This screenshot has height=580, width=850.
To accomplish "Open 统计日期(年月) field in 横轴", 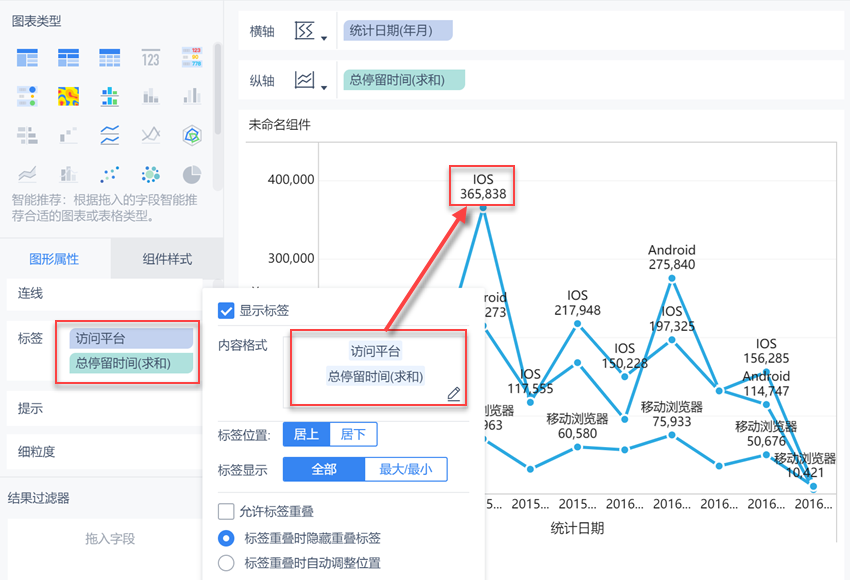I will [x=398, y=30].
